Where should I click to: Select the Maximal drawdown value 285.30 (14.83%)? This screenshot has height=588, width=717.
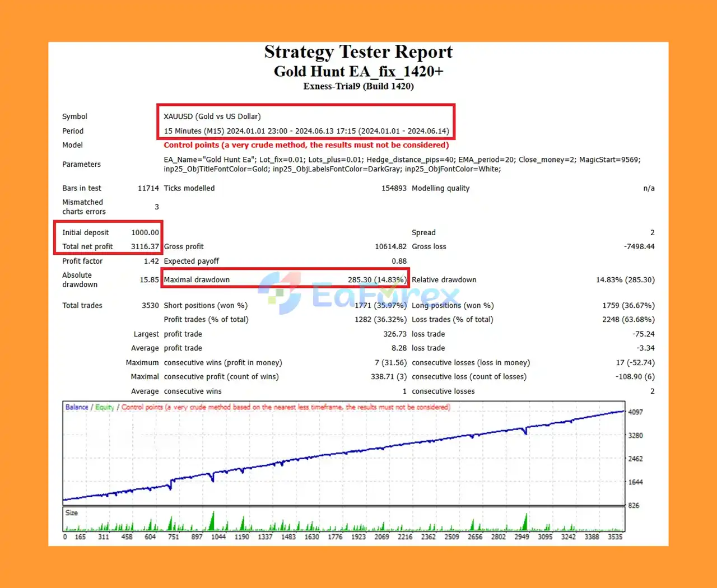coord(377,279)
